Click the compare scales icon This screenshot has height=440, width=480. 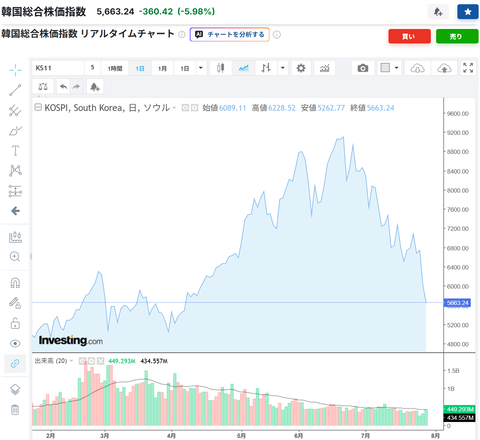[x=43, y=87]
